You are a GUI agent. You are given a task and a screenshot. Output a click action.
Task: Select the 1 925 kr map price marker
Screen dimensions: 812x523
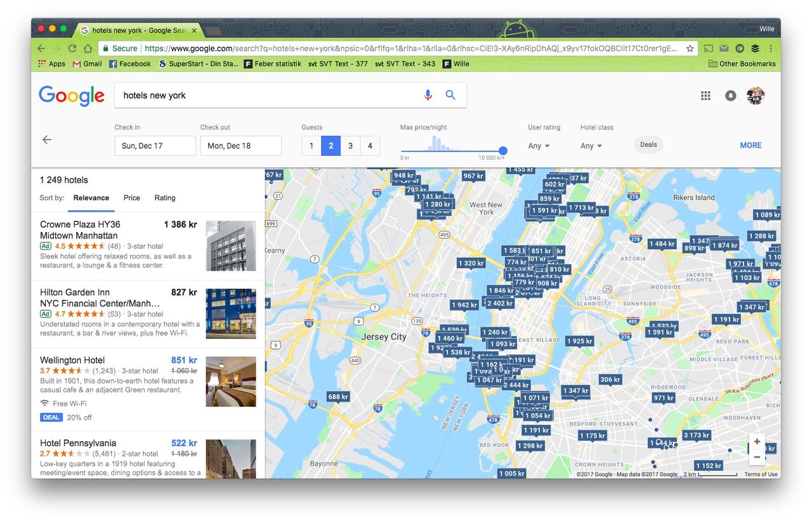(580, 342)
